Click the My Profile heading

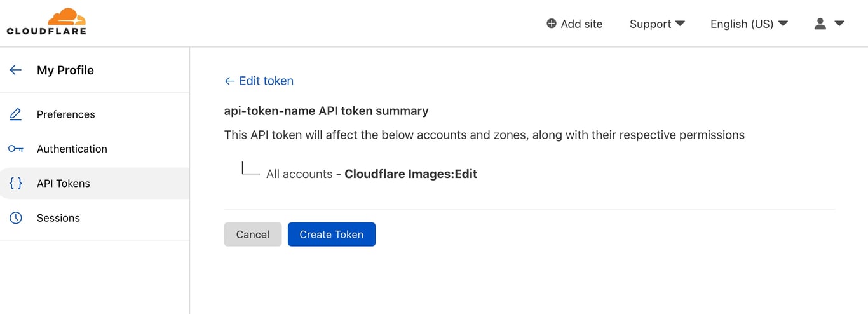pyautogui.click(x=65, y=70)
